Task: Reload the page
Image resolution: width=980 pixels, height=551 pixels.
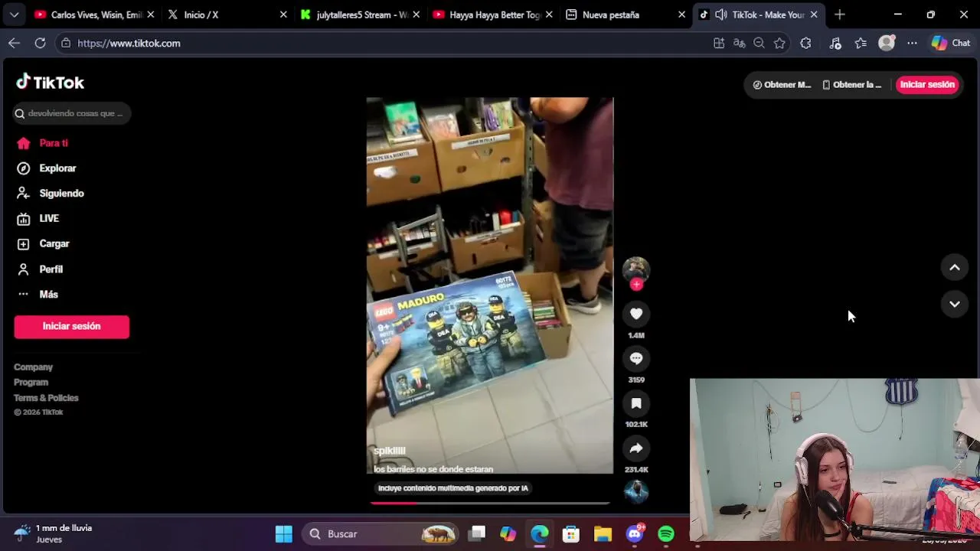Action: [x=40, y=43]
